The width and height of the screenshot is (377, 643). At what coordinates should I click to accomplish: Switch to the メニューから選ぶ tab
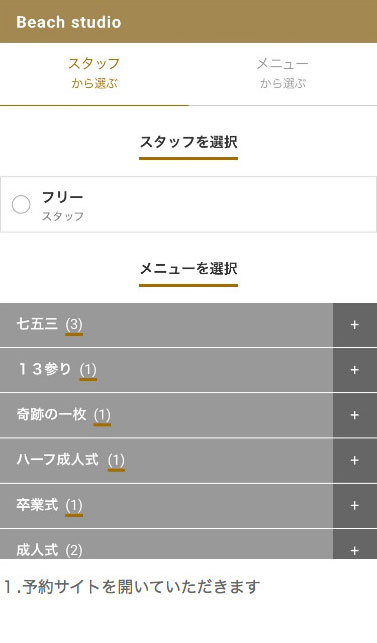(283, 74)
